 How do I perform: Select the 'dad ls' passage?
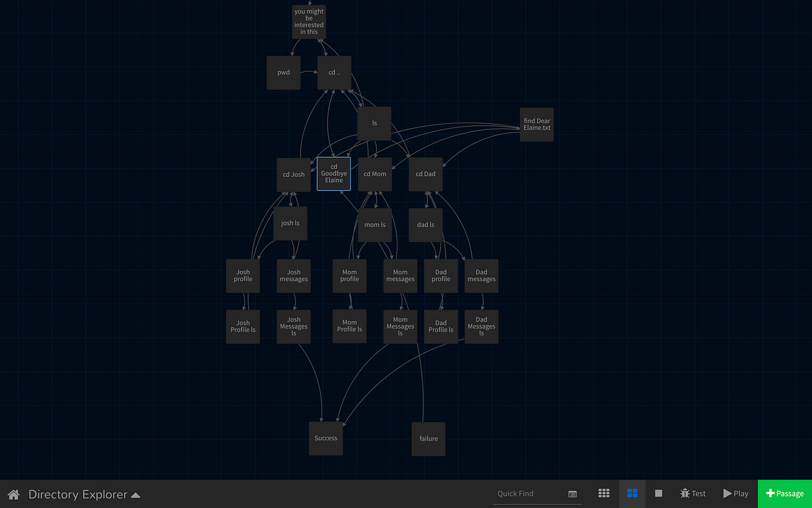tap(426, 225)
